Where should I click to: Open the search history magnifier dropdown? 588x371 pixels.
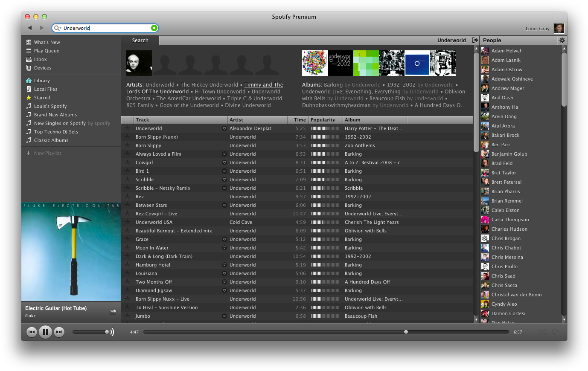pyautogui.click(x=57, y=28)
